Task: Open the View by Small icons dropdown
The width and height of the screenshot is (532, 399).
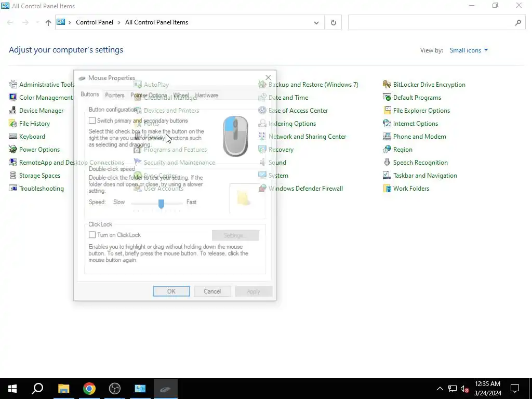Action: click(x=469, y=50)
